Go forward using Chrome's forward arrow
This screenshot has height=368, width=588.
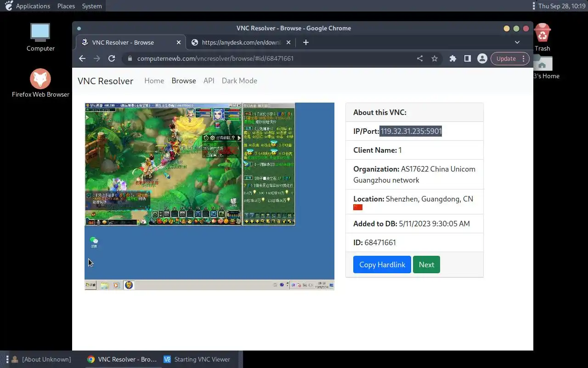pyautogui.click(x=97, y=58)
